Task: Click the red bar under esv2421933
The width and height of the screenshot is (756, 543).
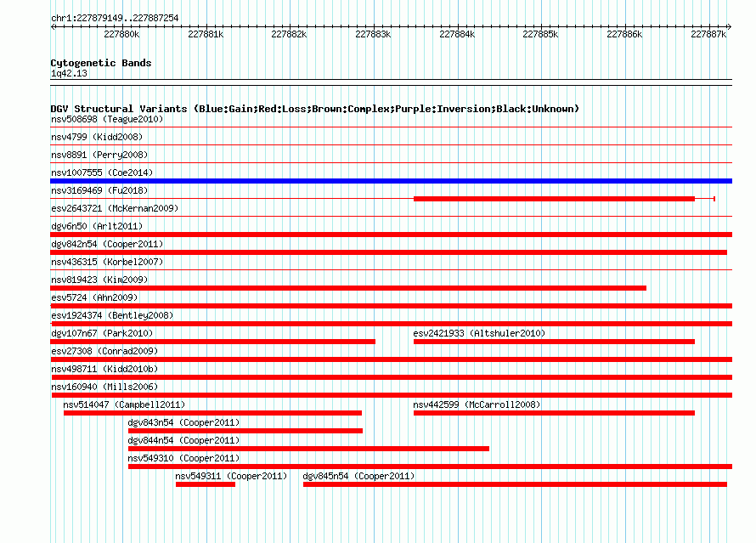Action: 554,342
